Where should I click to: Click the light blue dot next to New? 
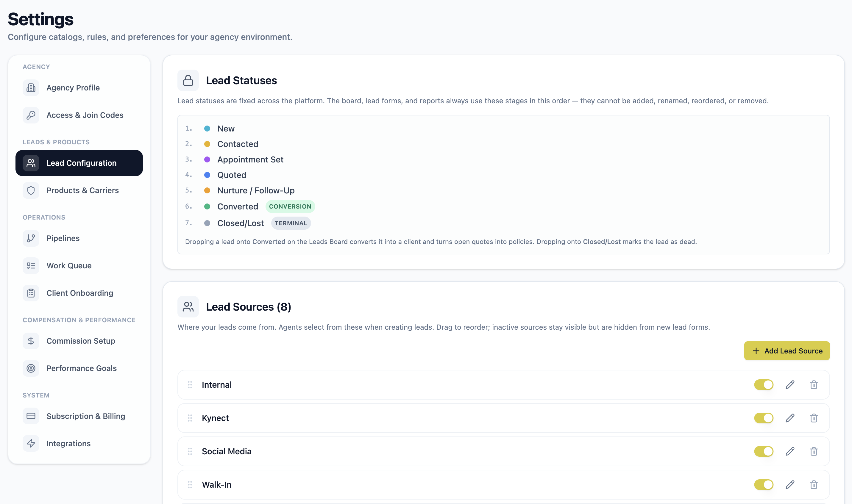pyautogui.click(x=207, y=129)
